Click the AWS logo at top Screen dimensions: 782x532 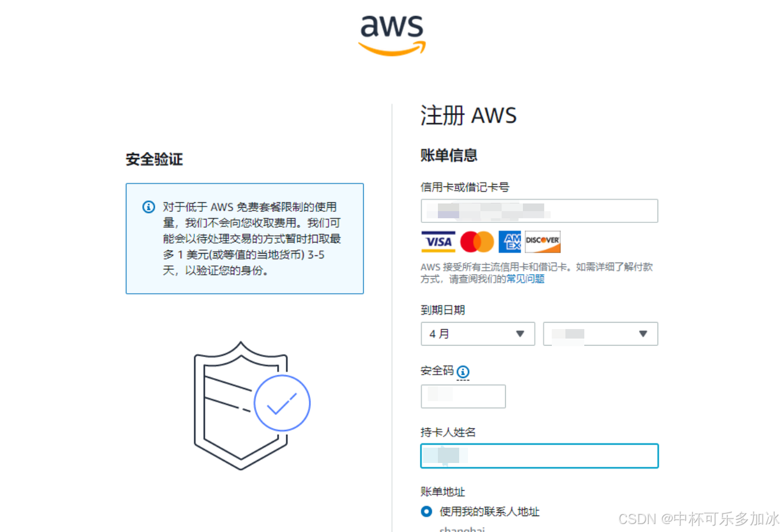(x=392, y=35)
